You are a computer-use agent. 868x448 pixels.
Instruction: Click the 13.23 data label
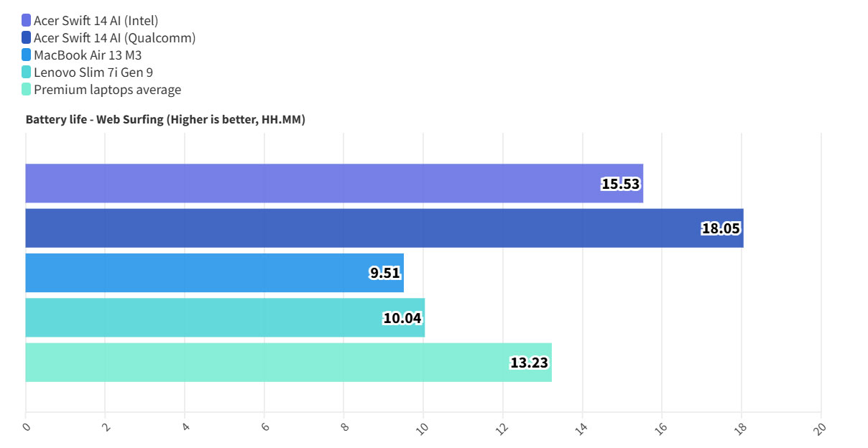coord(530,363)
